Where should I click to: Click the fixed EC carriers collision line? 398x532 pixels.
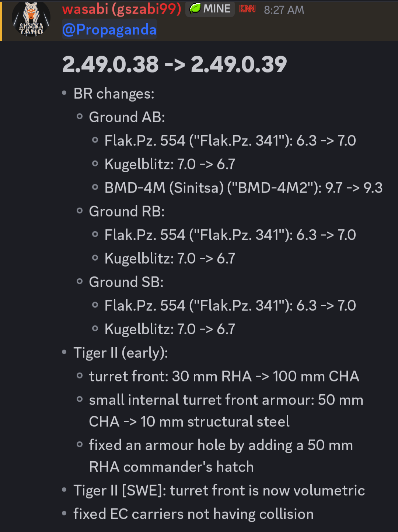(x=193, y=514)
